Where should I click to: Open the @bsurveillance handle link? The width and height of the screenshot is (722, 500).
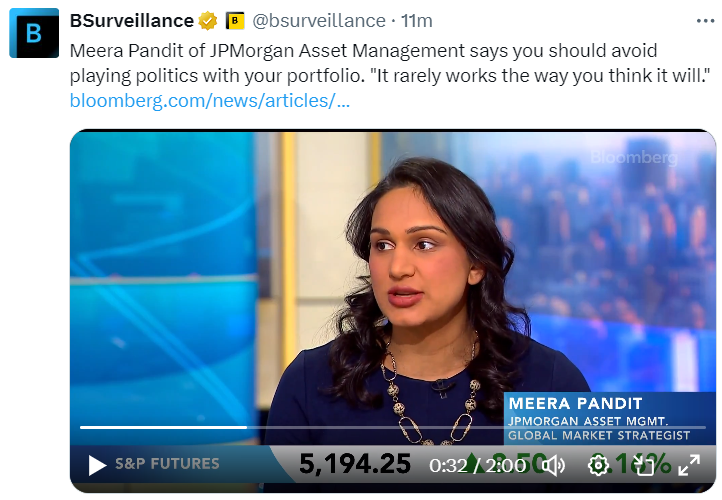pos(319,21)
